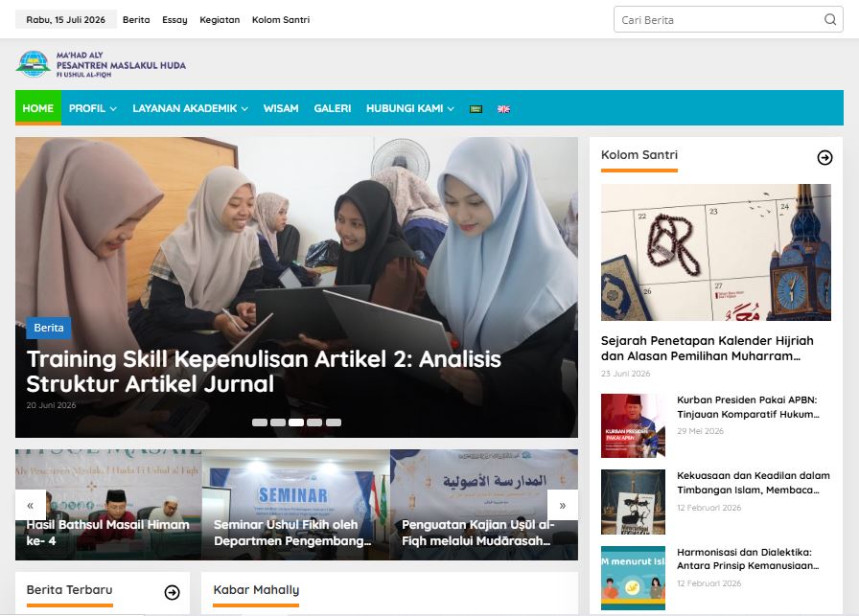859x616 pixels.
Task: Select the first slider dot
Action: coord(260,422)
